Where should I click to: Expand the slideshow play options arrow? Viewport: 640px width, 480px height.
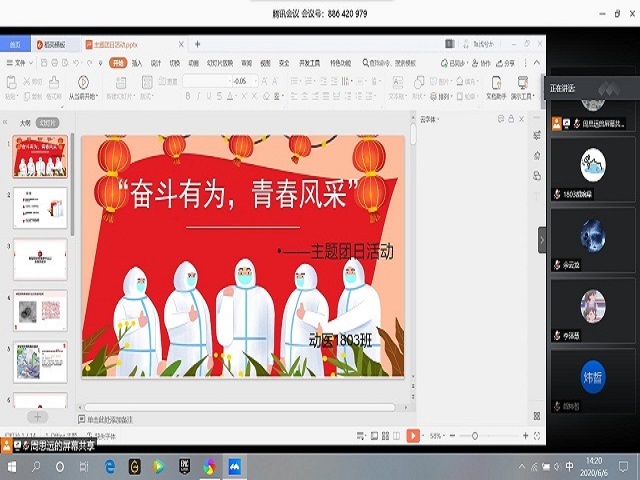click(x=423, y=436)
